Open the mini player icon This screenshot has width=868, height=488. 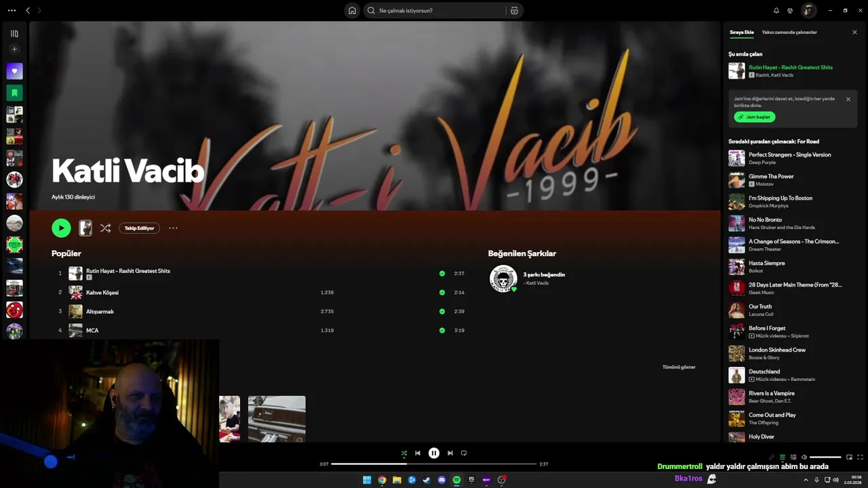(849, 457)
